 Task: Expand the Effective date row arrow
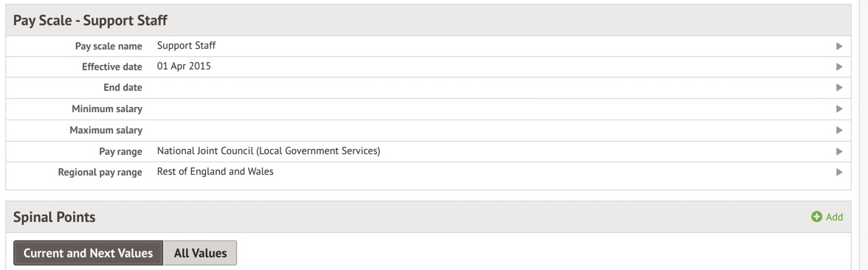839,67
